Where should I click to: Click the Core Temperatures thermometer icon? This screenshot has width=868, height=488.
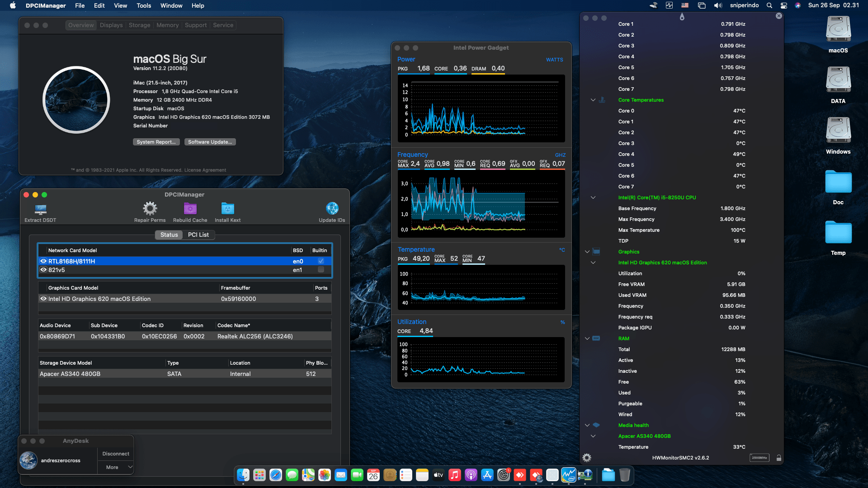click(602, 100)
